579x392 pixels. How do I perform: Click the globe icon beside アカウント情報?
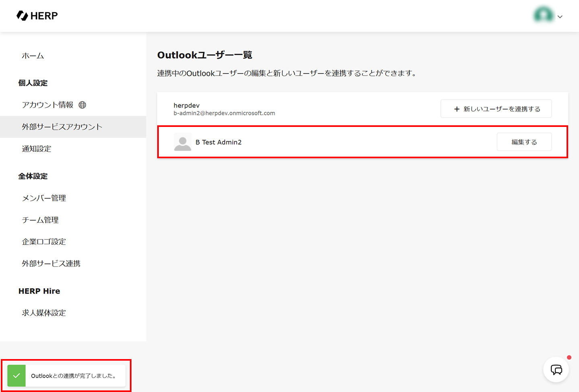82,105
